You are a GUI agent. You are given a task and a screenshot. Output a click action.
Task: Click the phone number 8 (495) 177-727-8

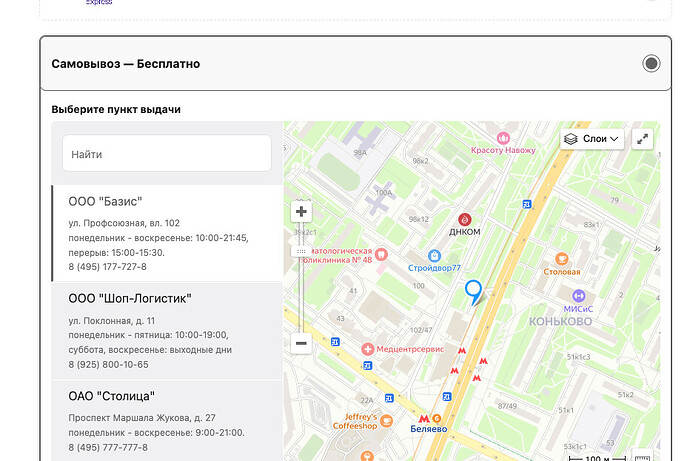[x=107, y=267]
